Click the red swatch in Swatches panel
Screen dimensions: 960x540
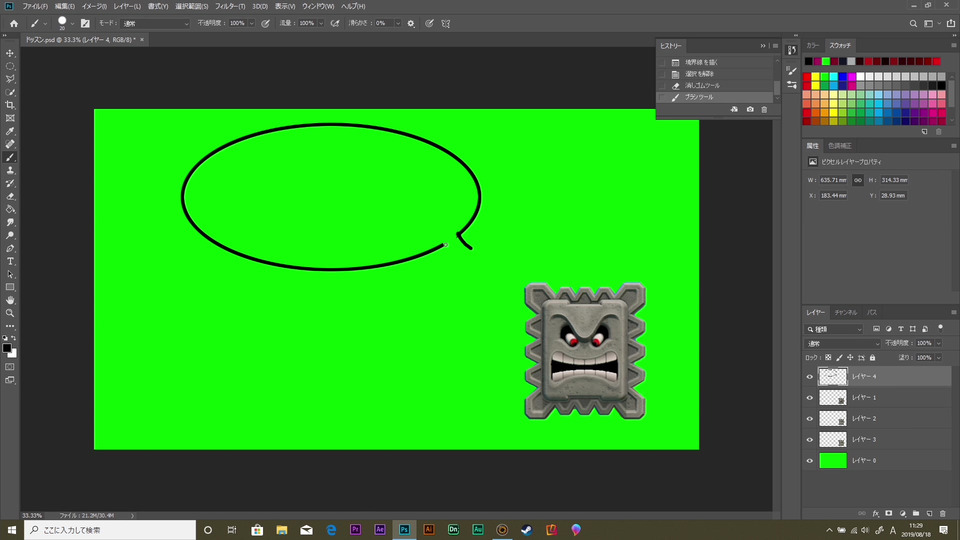pyautogui.click(x=808, y=77)
